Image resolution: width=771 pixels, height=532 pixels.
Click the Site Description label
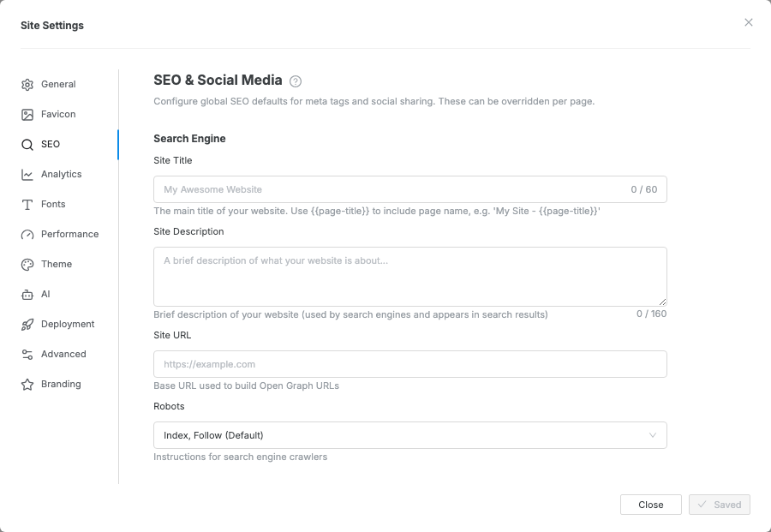click(x=188, y=231)
